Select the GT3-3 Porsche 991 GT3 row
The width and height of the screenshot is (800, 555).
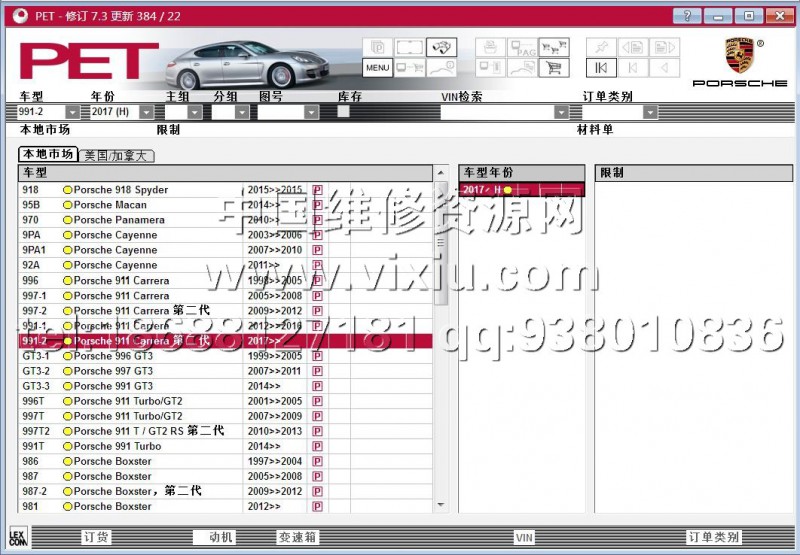click(x=225, y=386)
